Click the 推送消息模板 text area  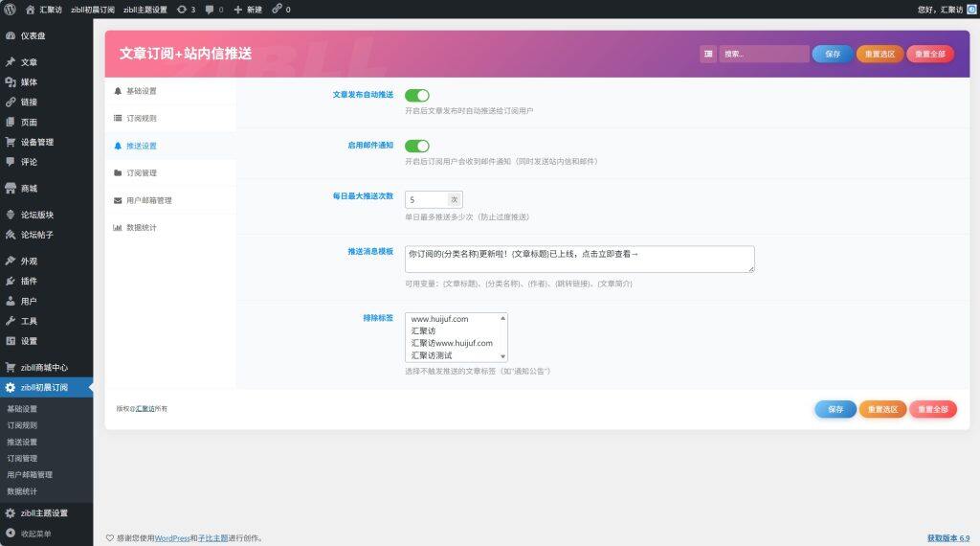[x=579, y=259]
